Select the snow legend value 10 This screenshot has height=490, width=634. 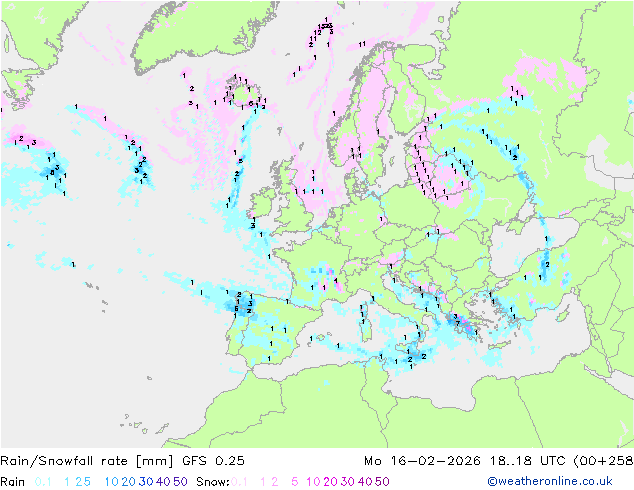tap(313, 482)
